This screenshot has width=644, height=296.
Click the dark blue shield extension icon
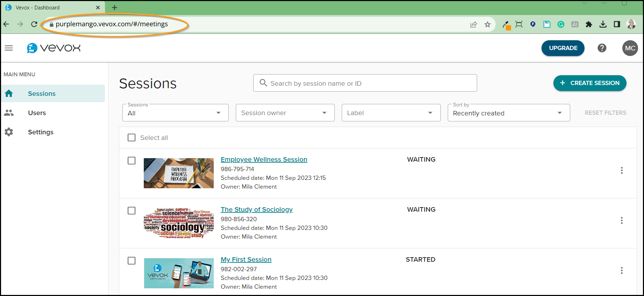click(x=533, y=24)
